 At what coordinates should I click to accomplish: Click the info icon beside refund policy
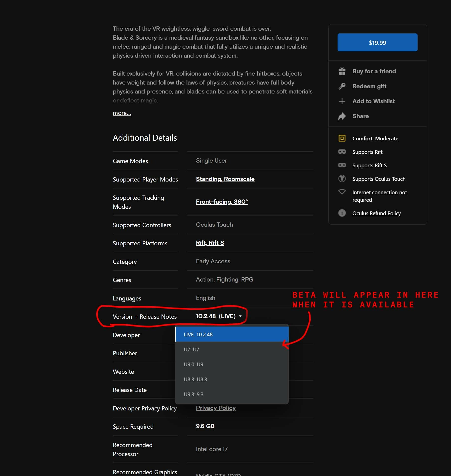342,213
